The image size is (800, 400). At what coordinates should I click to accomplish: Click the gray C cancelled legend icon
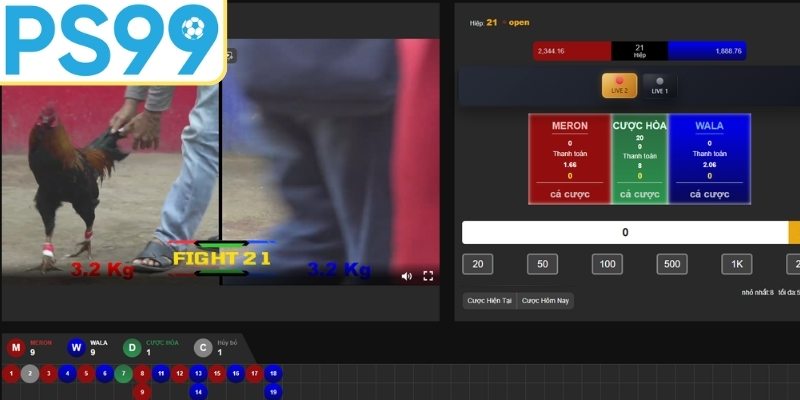203,348
